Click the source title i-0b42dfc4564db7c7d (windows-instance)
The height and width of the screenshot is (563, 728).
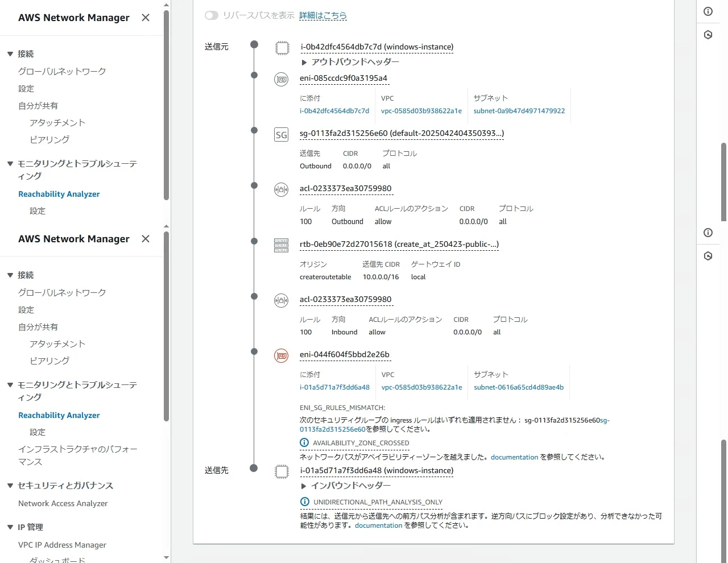pyautogui.click(x=377, y=47)
